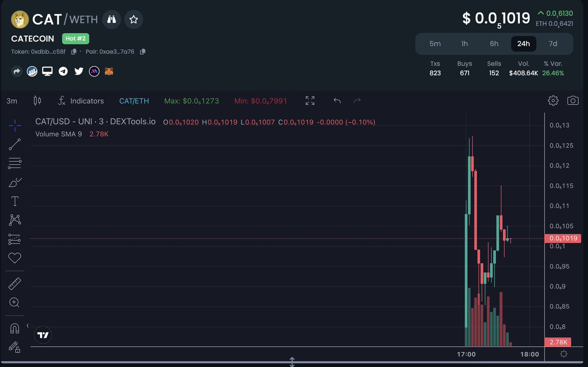
Task: Select the trend line tool
Action: pos(15,144)
